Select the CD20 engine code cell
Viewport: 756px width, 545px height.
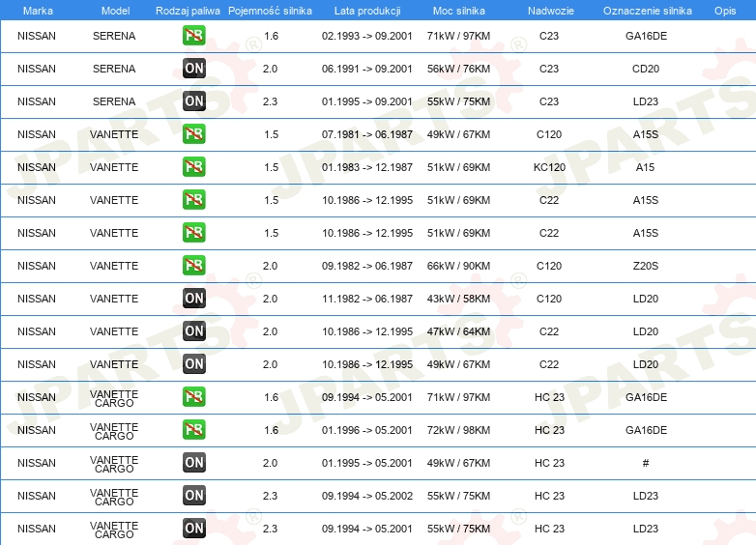(x=646, y=69)
